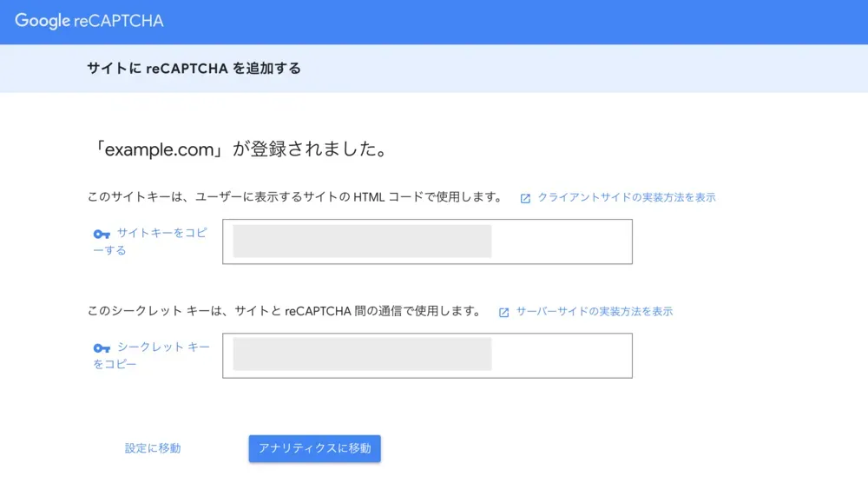Go to settings with 設定に移動
Screen dimensions: 868x503
point(153,448)
